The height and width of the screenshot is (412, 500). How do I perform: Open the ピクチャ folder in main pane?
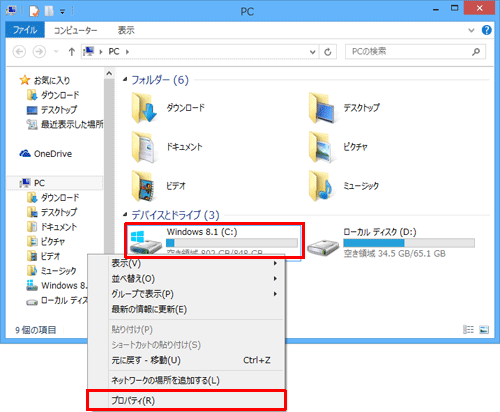coord(339,147)
